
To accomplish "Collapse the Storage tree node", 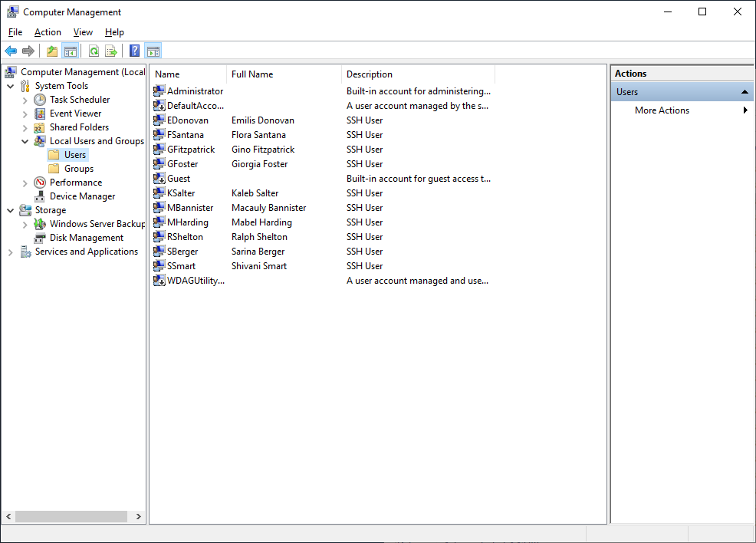I will point(11,211).
